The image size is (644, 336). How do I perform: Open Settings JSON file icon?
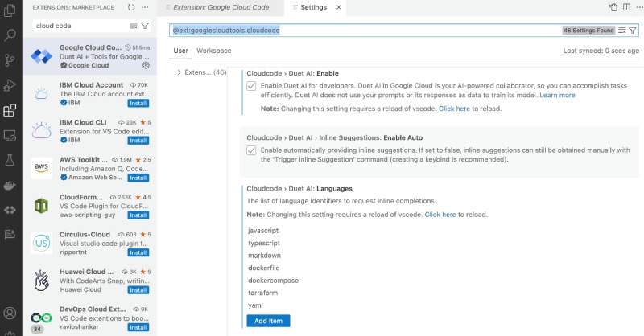coord(613,7)
